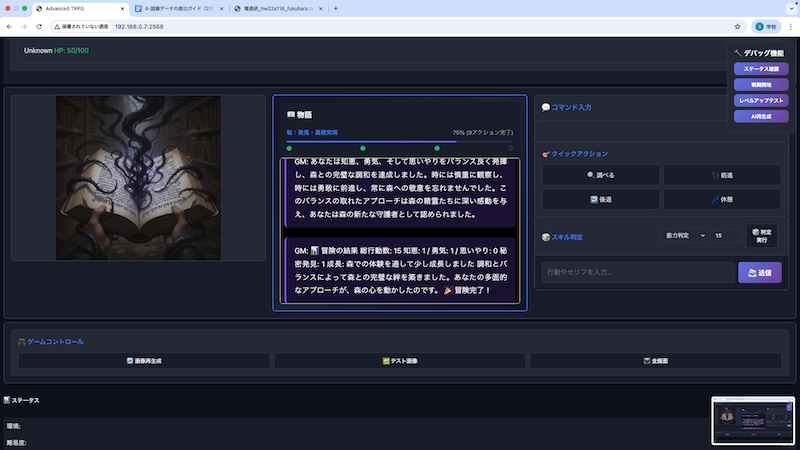Click the 後退 back-arrow quick action
The width and height of the screenshot is (800, 450).
tap(601, 199)
